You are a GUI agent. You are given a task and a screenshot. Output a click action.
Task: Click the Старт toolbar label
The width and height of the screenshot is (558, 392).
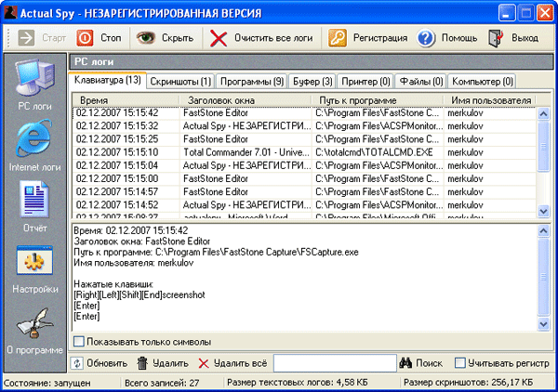pos(54,38)
